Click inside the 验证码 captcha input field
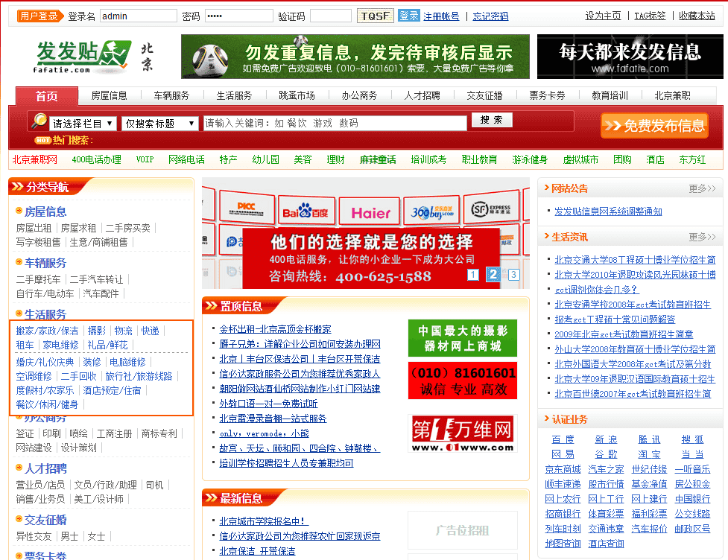Viewport: 728px width, 560px height. [x=331, y=15]
